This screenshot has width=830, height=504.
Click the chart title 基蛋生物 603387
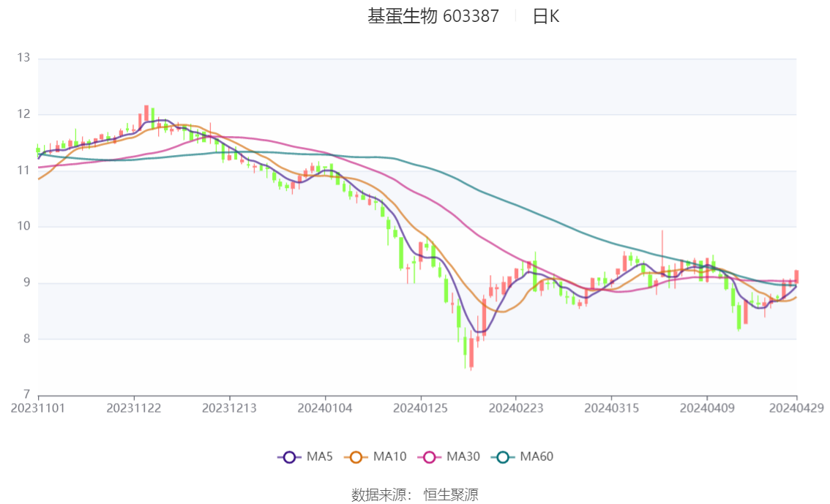click(433, 16)
